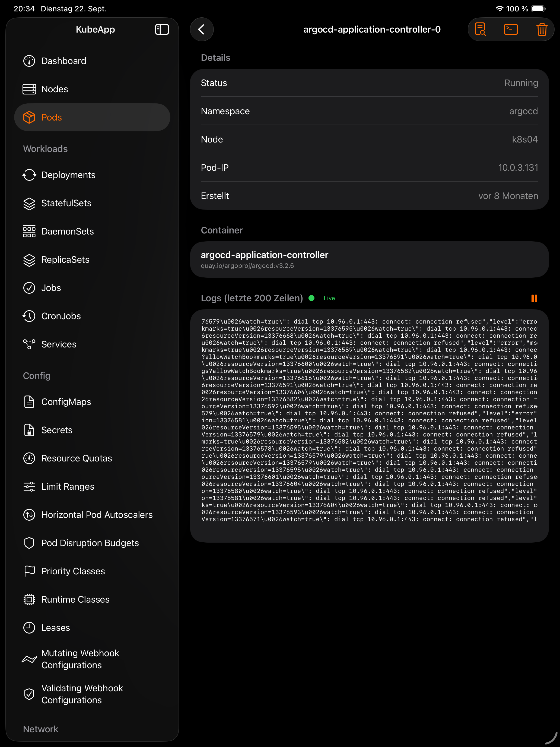
Task: Open Leases in the sidebar
Action: (x=92, y=628)
